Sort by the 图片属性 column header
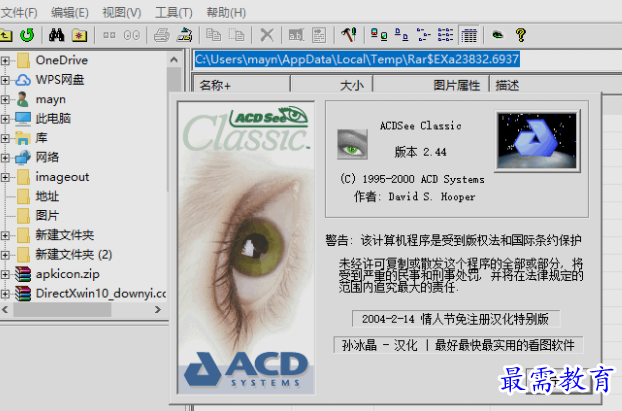Viewport: 622px width, 411px height. pyautogui.click(x=431, y=85)
